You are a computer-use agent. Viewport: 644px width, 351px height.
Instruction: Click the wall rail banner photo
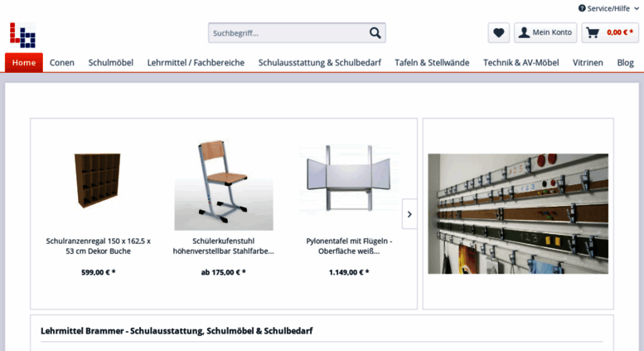coord(518,214)
